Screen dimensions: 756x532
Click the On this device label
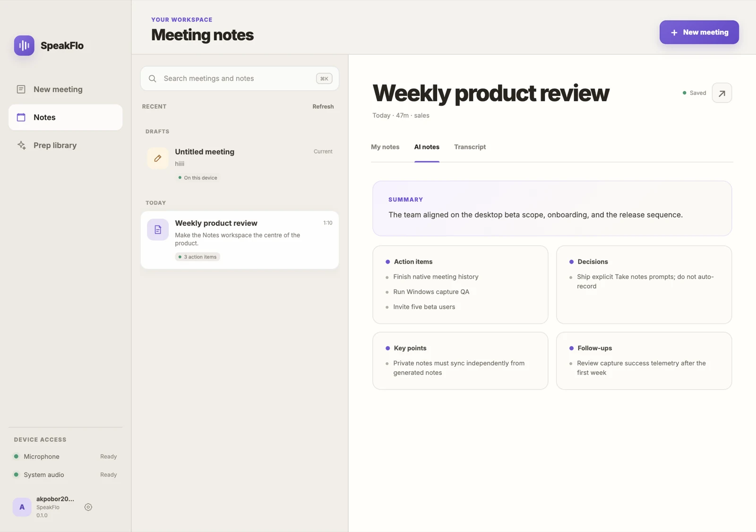pyautogui.click(x=198, y=178)
